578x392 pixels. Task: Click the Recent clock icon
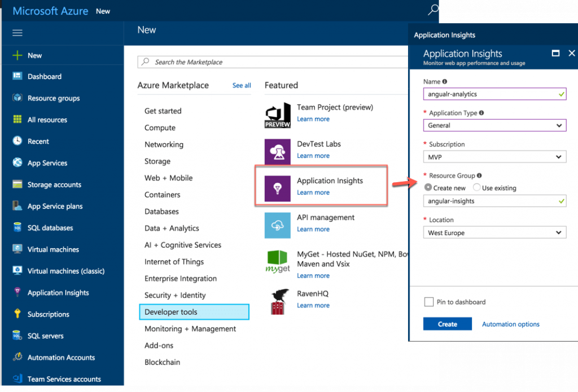17,141
